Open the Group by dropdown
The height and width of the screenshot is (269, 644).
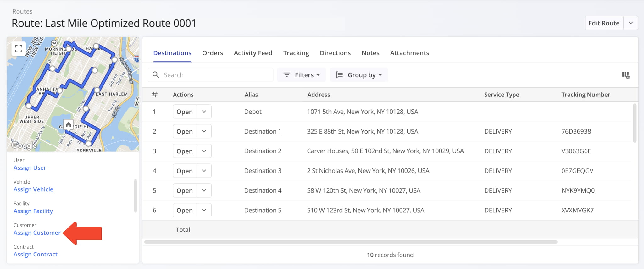(x=359, y=75)
